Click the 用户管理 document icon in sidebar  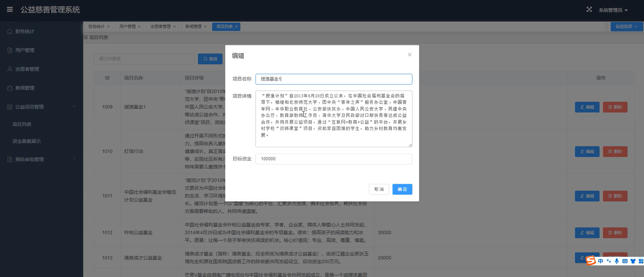pos(10,50)
